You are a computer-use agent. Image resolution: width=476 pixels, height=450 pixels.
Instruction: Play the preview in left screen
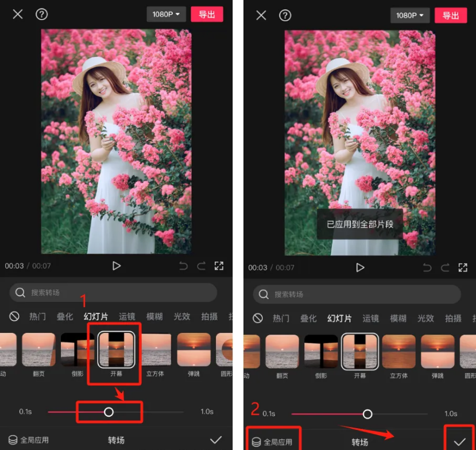pyautogui.click(x=117, y=266)
